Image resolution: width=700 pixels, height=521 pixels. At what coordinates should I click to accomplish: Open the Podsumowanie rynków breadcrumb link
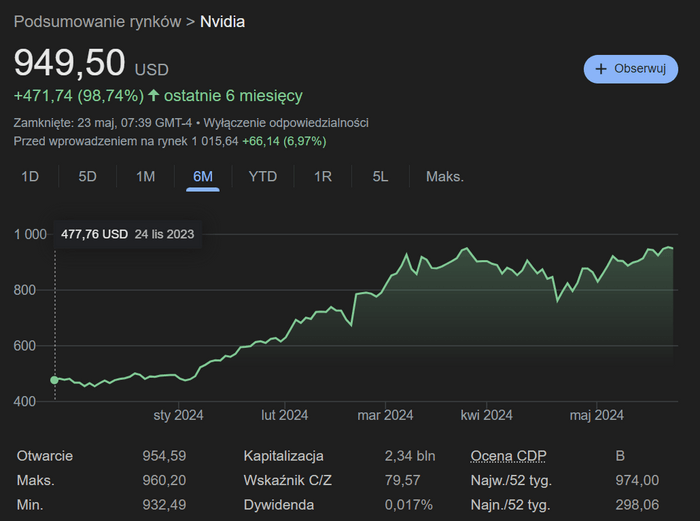pos(97,21)
